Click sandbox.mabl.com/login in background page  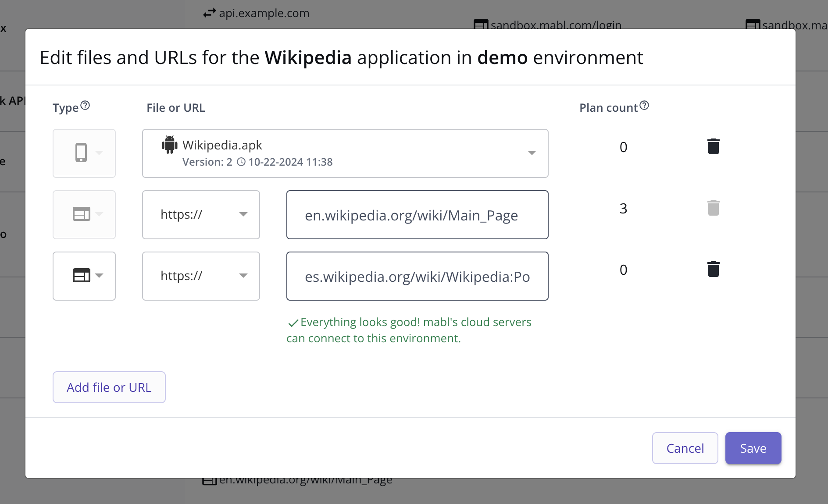pyautogui.click(x=556, y=25)
